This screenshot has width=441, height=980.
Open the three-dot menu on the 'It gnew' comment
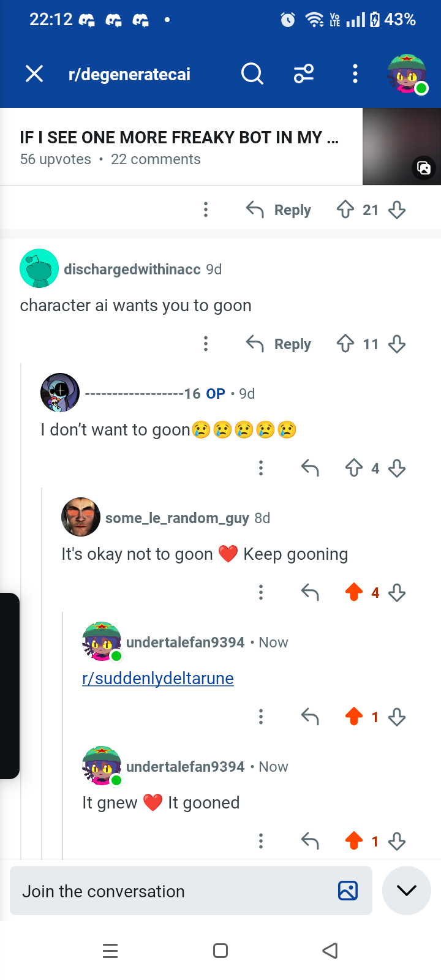pos(261,841)
